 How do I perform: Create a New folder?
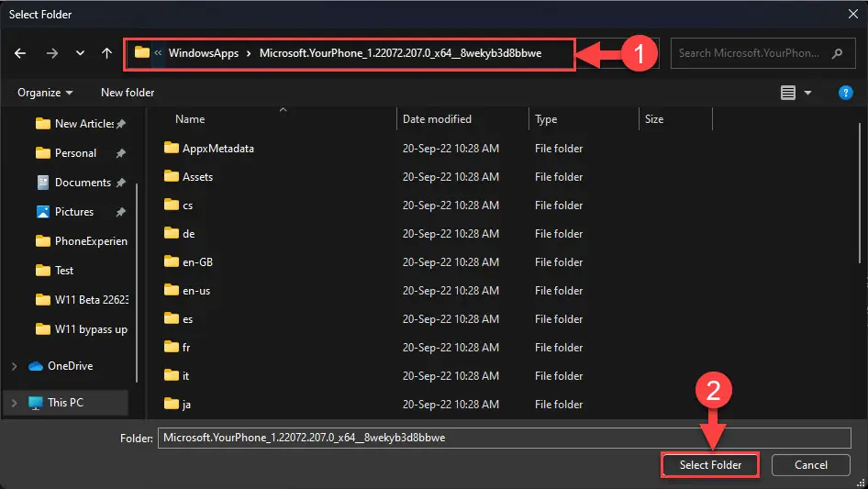click(x=128, y=93)
